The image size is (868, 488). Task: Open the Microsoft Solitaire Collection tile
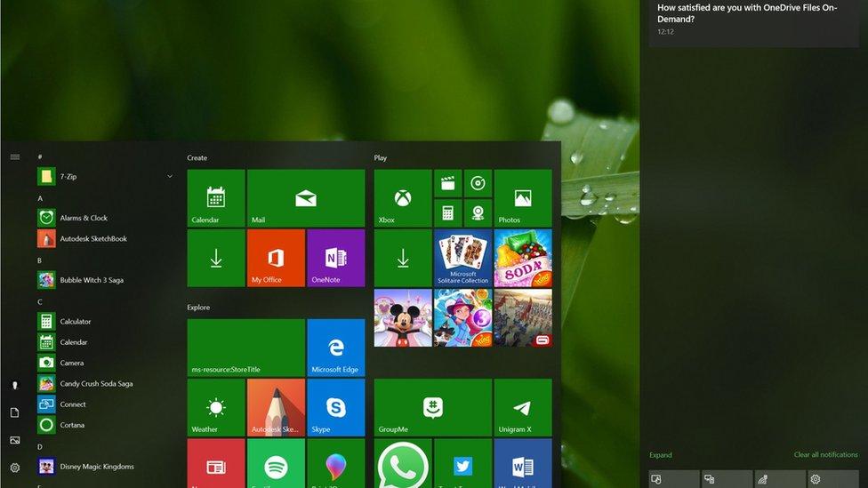pyautogui.click(x=462, y=258)
